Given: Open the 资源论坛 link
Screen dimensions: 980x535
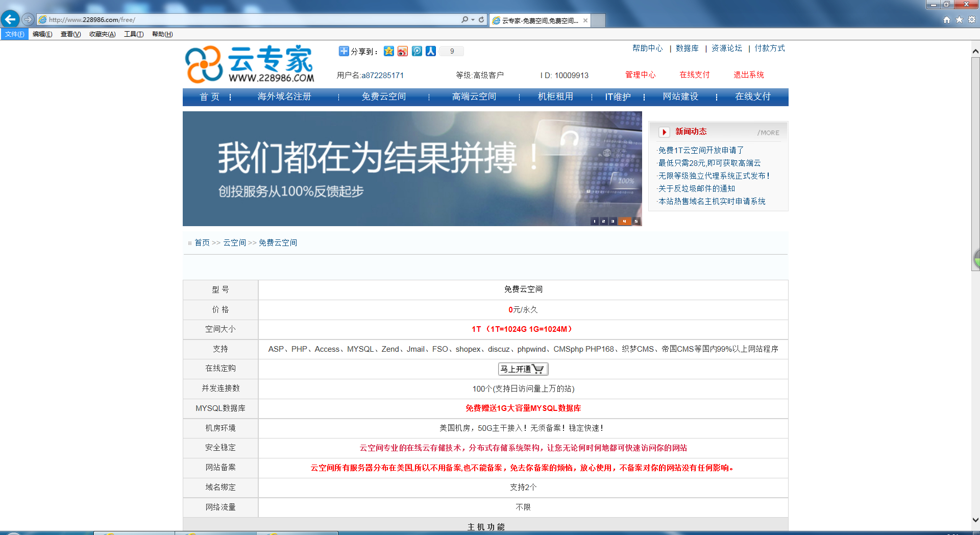Looking at the screenshot, I should point(727,48).
